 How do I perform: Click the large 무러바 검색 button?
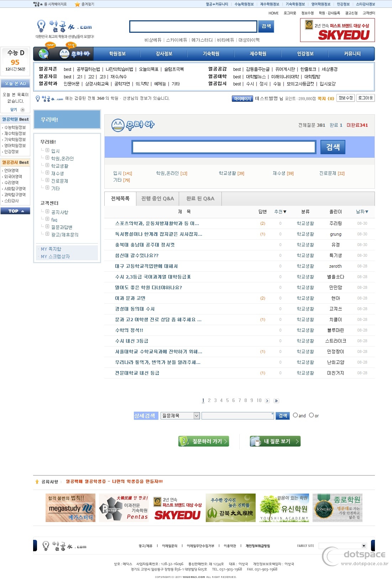click(x=333, y=147)
